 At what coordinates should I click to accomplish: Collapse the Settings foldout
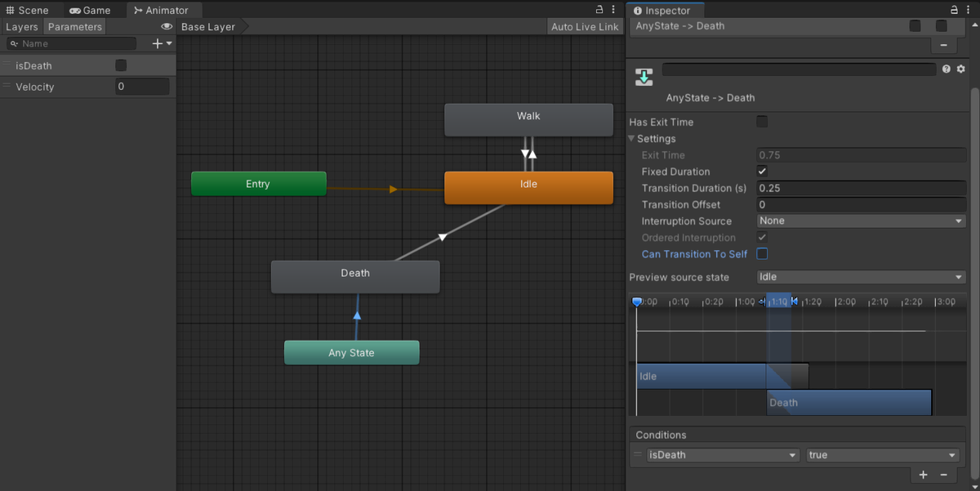(x=632, y=139)
